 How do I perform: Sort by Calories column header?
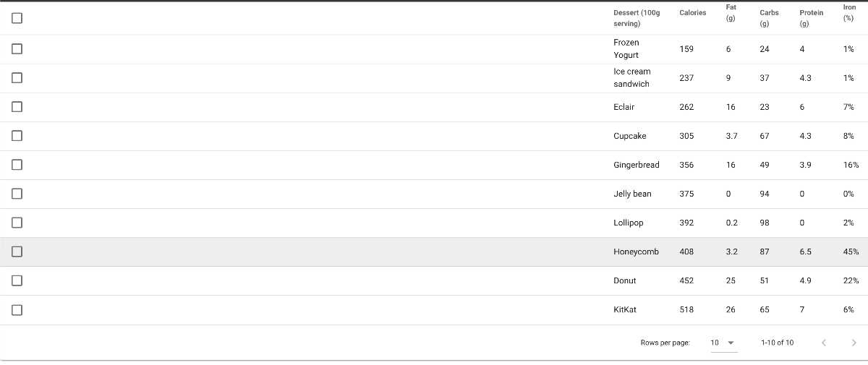coord(693,13)
